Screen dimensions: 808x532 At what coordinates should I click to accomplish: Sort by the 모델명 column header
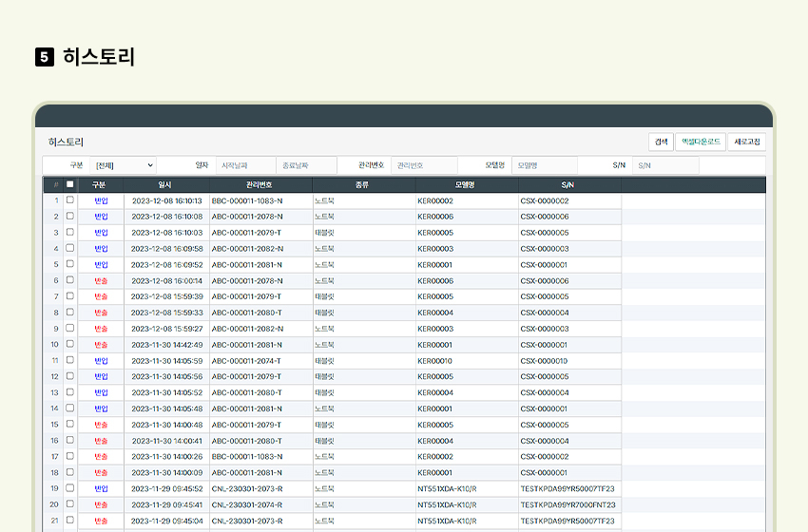(465, 184)
